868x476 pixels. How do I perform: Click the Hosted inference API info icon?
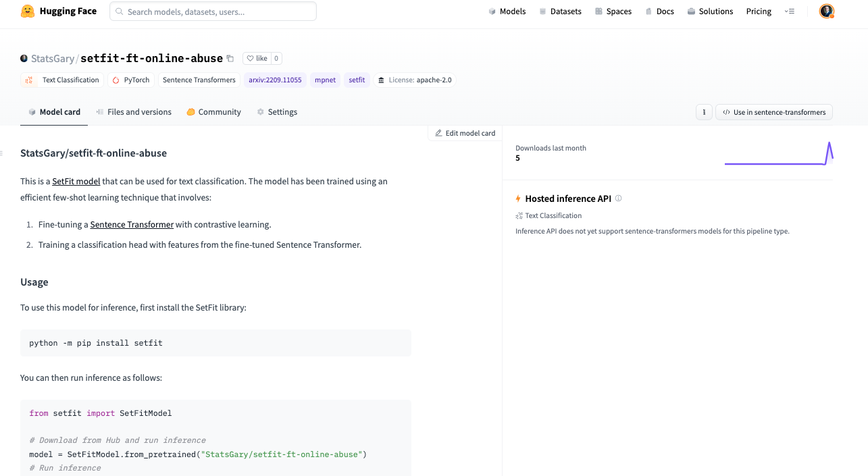(x=619, y=199)
